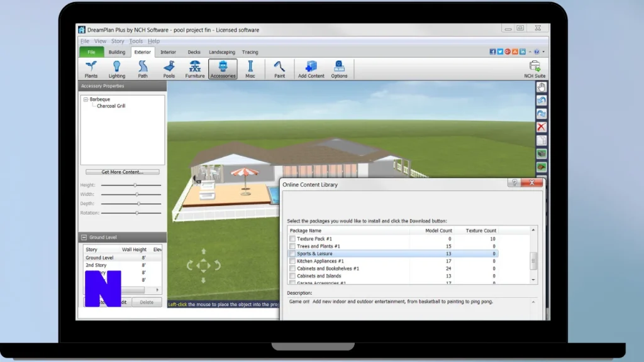The height and width of the screenshot is (362, 644).
Task: Click the rotate-left navigation arrow in viewport
Action: pyautogui.click(x=189, y=266)
